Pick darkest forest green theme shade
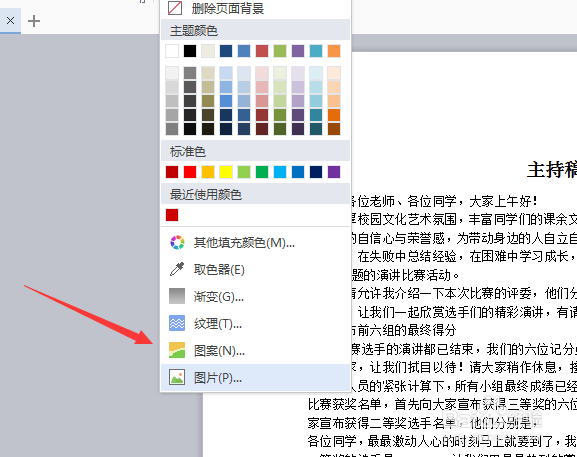The width and height of the screenshot is (577, 457). click(x=280, y=129)
